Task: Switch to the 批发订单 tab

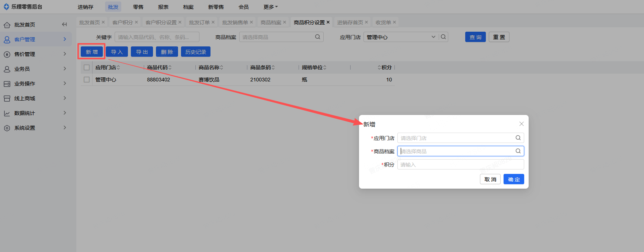Action: [x=199, y=22]
